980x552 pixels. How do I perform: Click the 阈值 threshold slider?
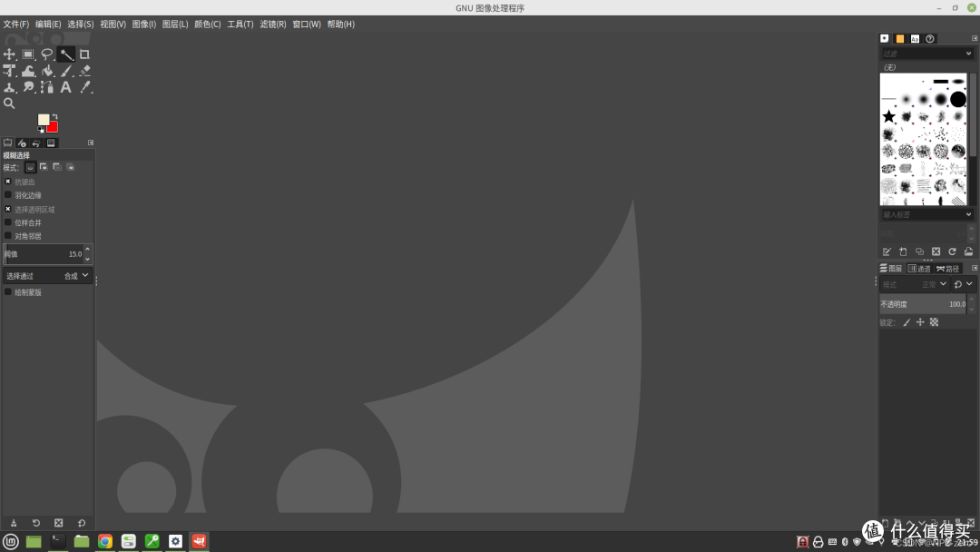(x=43, y=254)
